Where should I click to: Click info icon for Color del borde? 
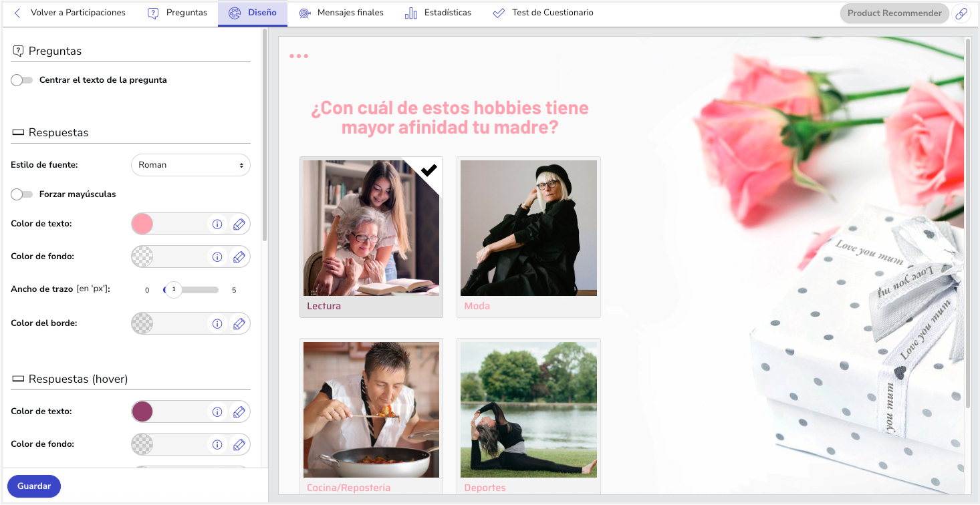(217, 324)
